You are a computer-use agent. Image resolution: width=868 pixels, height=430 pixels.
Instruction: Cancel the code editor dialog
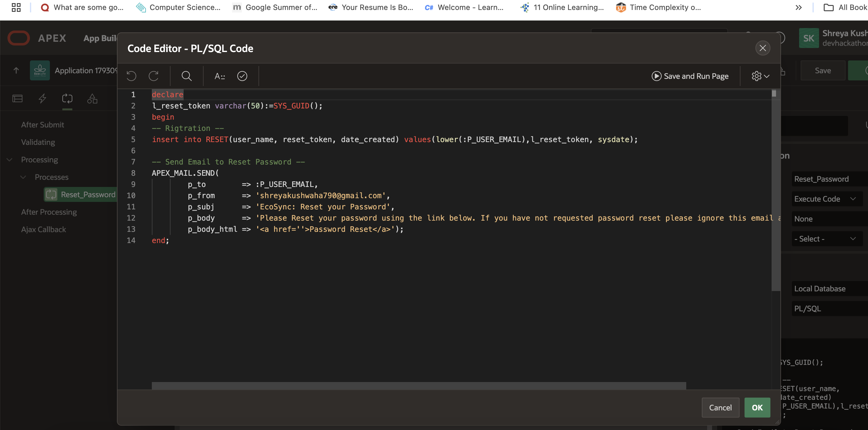click(x=720, y=408)
